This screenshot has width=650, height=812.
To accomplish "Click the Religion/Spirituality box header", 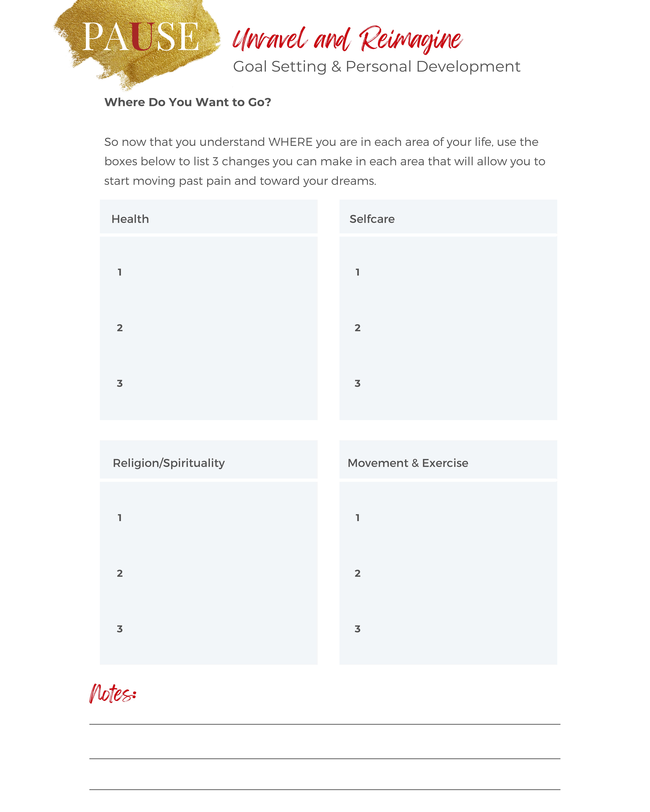I will (x=208, y=460).
